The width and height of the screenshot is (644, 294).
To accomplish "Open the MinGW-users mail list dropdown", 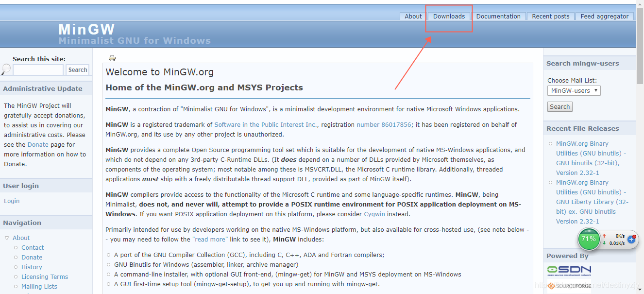I will (574, 90).
